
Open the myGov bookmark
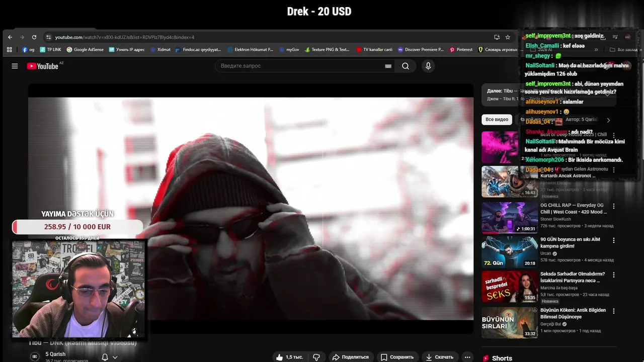pos(289,50)
